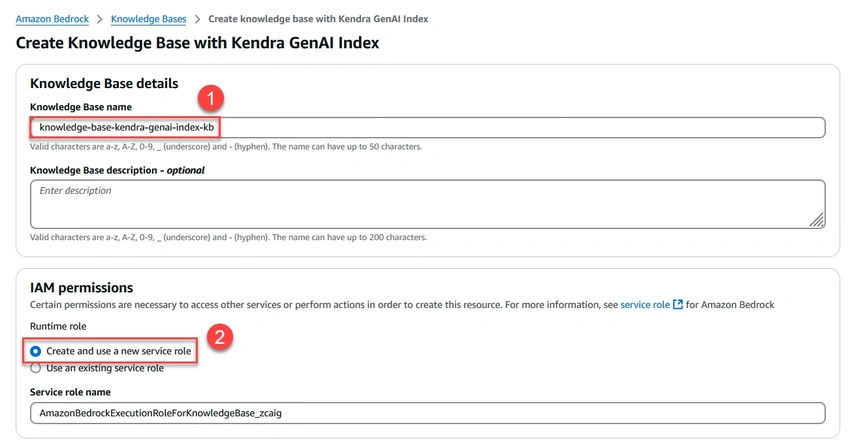
Task: Click the 'Knowledge Base name' label
Action: (81, 107)
